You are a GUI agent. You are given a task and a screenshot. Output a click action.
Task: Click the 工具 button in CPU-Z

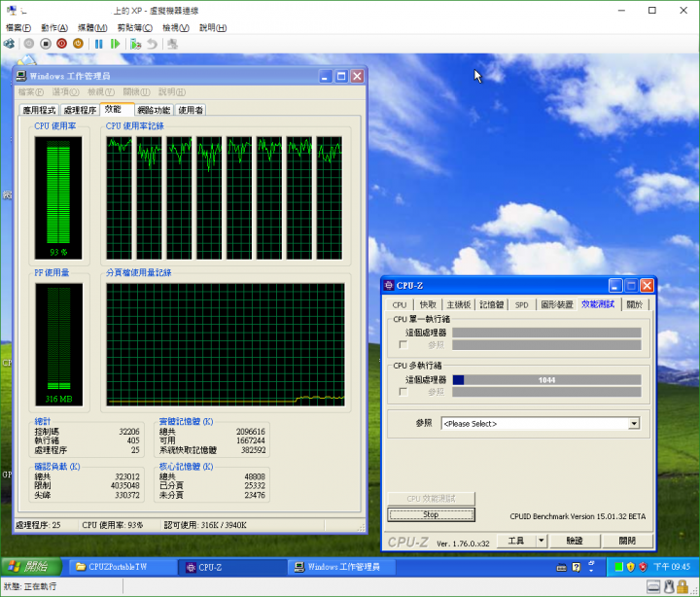coord(516,541)
